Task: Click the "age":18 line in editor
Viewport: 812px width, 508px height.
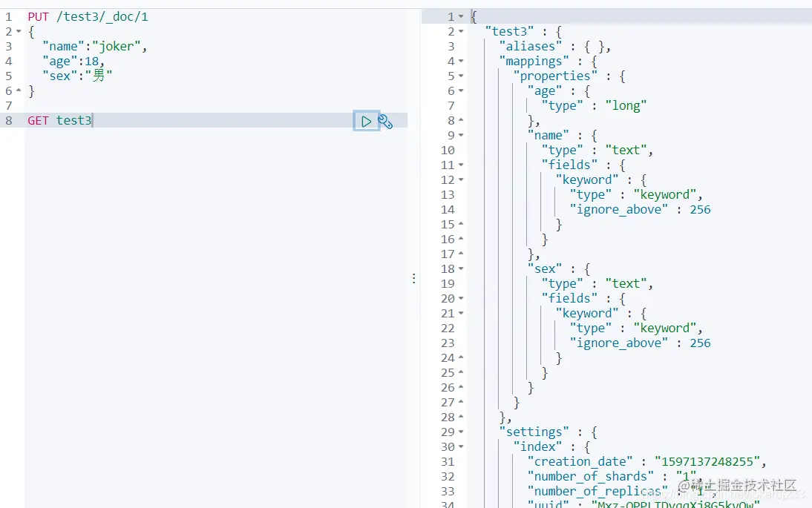Action: [73, 61]
